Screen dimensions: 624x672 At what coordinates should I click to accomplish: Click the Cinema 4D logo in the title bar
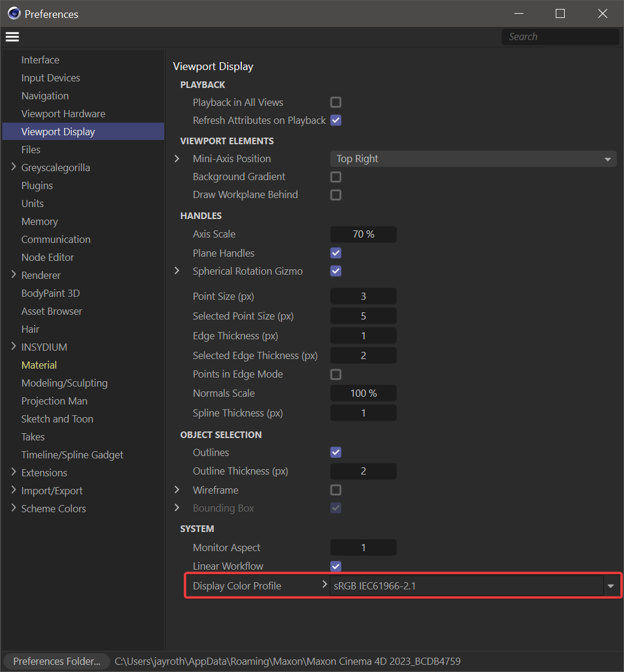13,13
